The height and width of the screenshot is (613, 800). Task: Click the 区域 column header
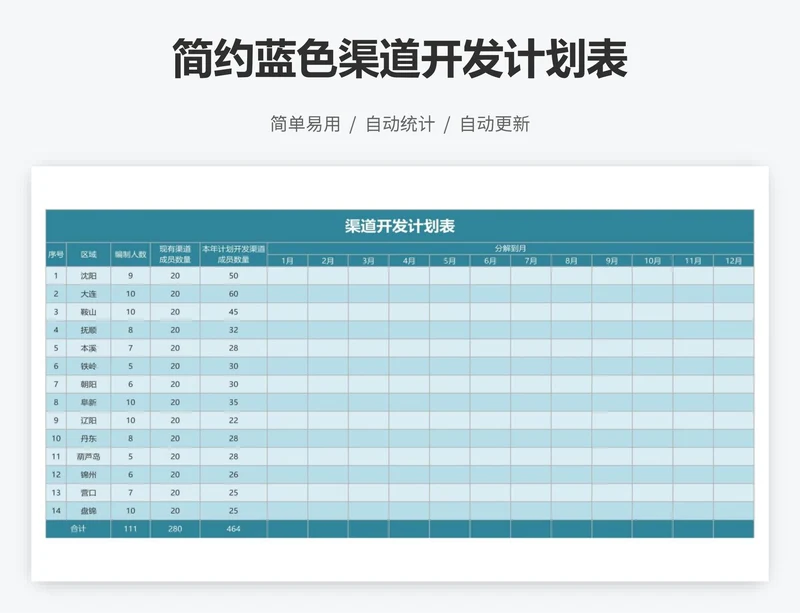(x=88, y=254)
